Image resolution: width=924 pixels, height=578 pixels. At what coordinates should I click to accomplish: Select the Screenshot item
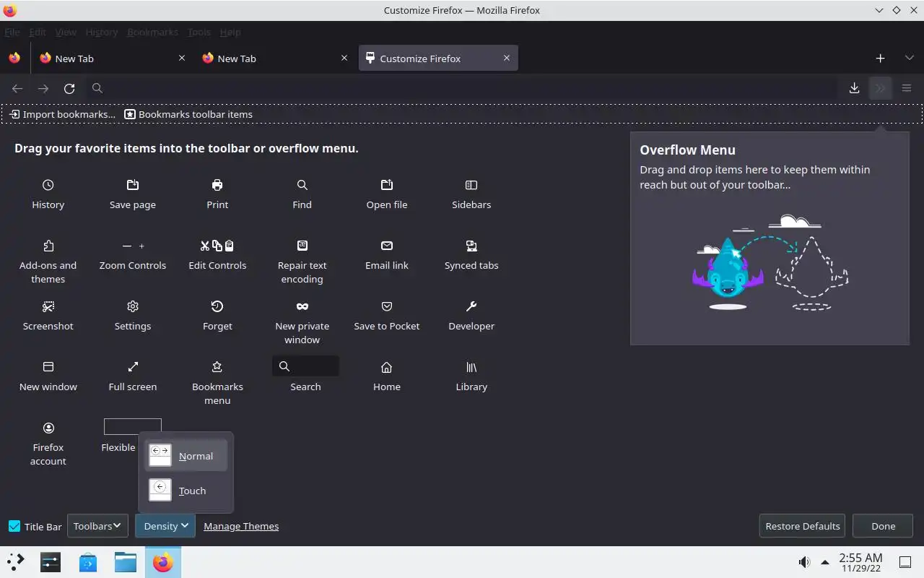point(48,316)
